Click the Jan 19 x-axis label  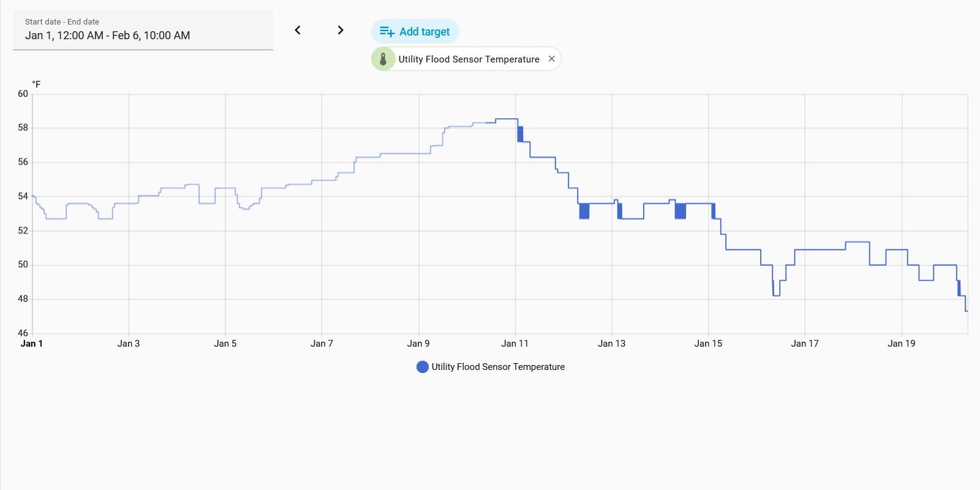pos(901,344)
